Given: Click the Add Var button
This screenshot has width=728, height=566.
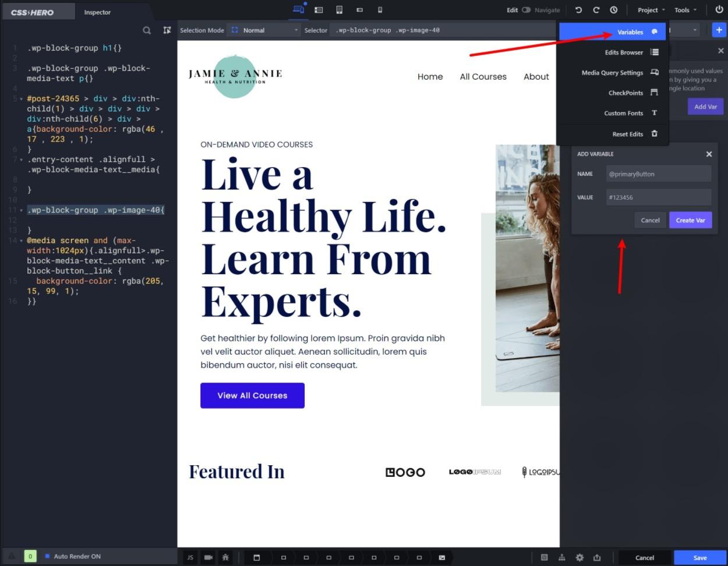Looking at the screenshot, I should (705, 107).
